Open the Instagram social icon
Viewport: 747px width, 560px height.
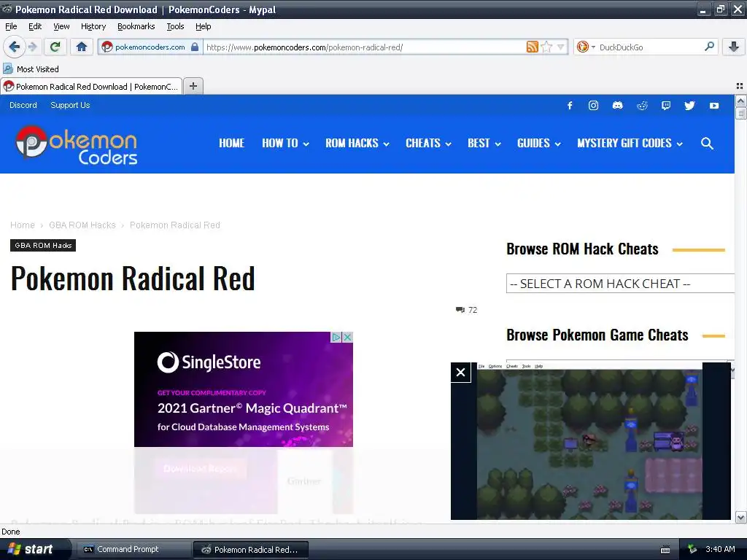click(593, 105)
